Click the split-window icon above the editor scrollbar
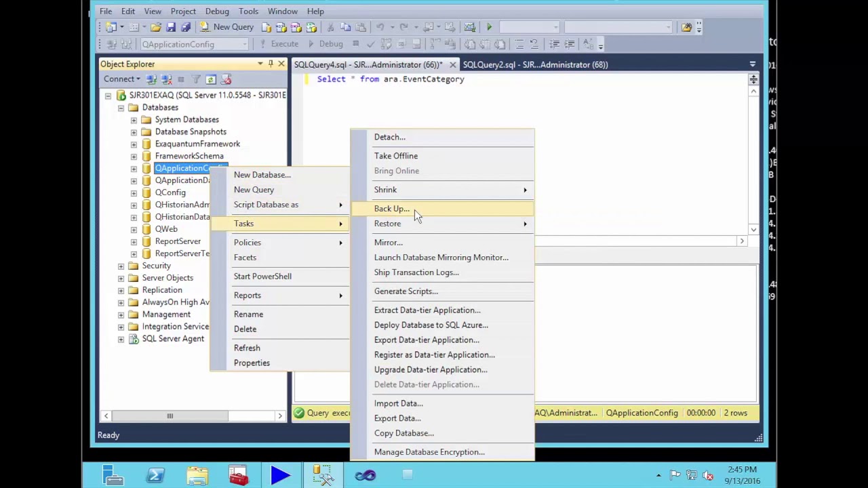Image resolution: width=868 pixels, height=488 pixels. pos(753,79)
